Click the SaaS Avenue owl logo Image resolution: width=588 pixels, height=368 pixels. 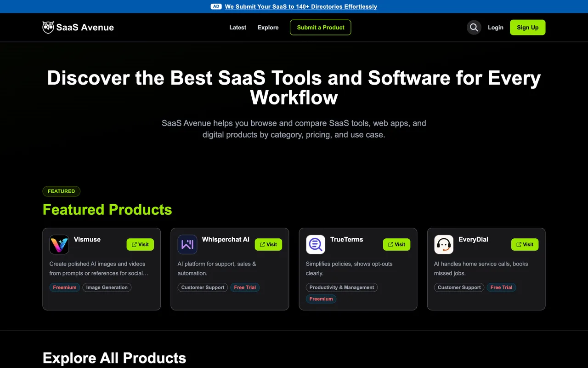tap(48, 27)
